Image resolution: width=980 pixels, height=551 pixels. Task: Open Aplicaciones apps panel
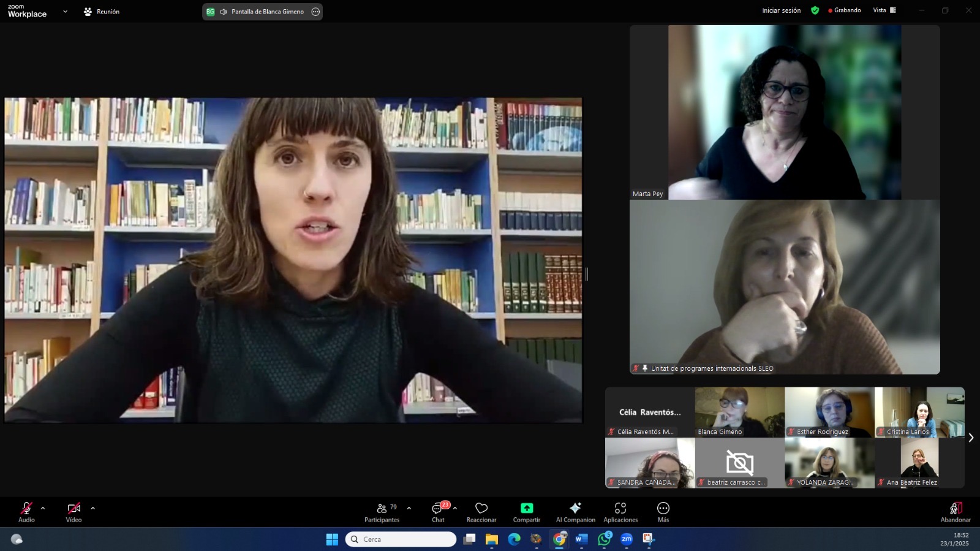pyautogui.click(x=620, y=511)
